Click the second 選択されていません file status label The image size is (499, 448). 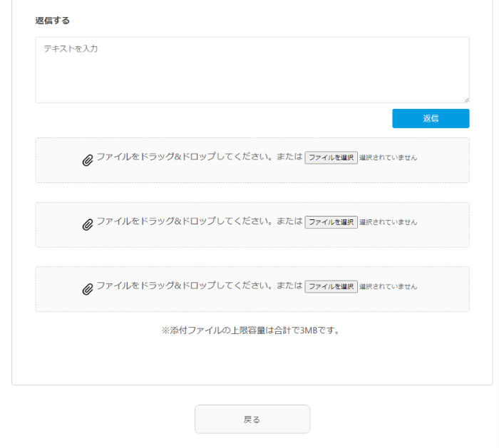click(388, 222)
